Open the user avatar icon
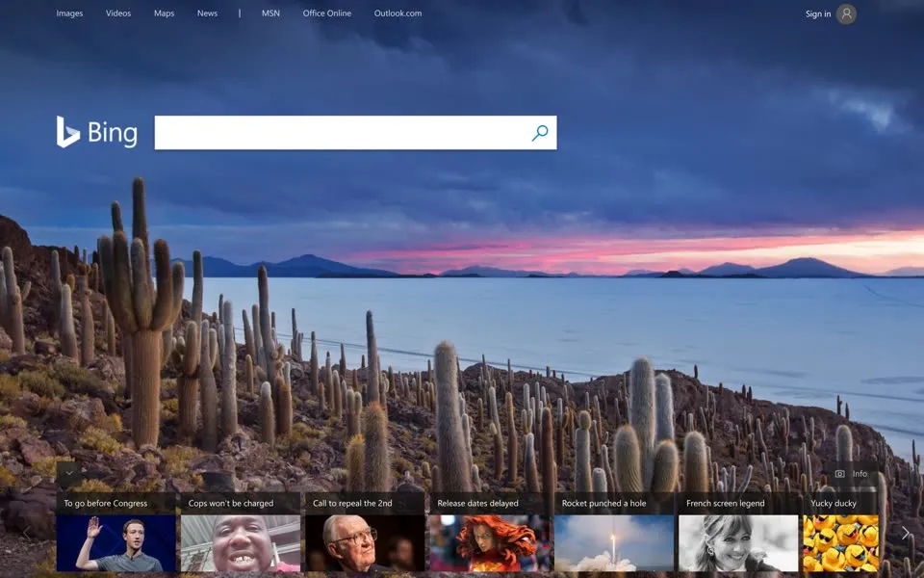 pos(846,14)
